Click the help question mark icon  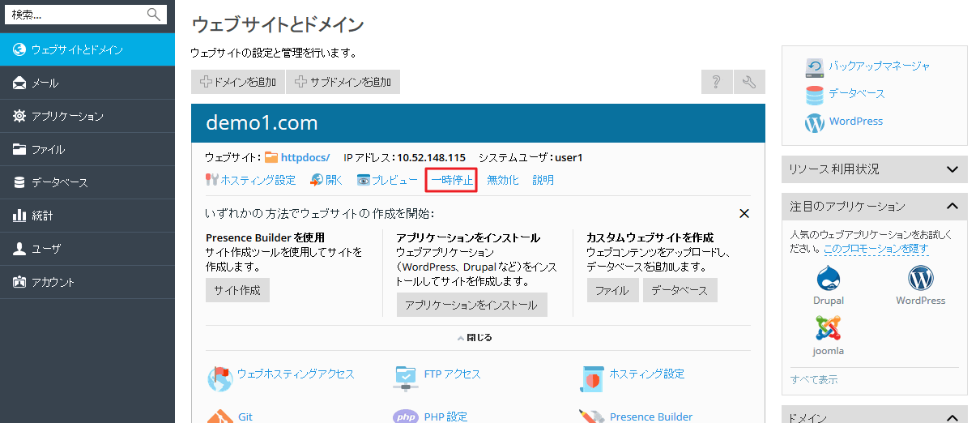[x=716, y=82]
